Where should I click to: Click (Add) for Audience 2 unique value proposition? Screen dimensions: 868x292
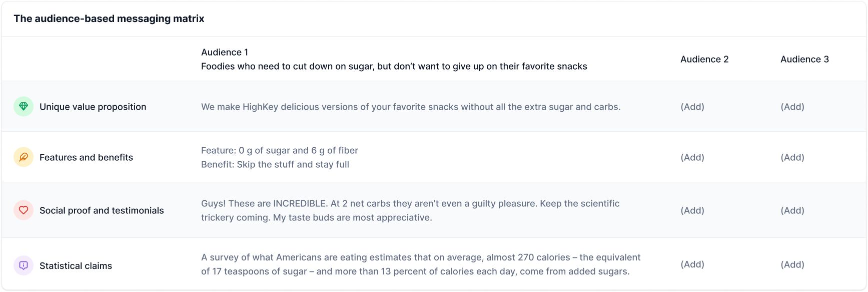pos(692,107)
